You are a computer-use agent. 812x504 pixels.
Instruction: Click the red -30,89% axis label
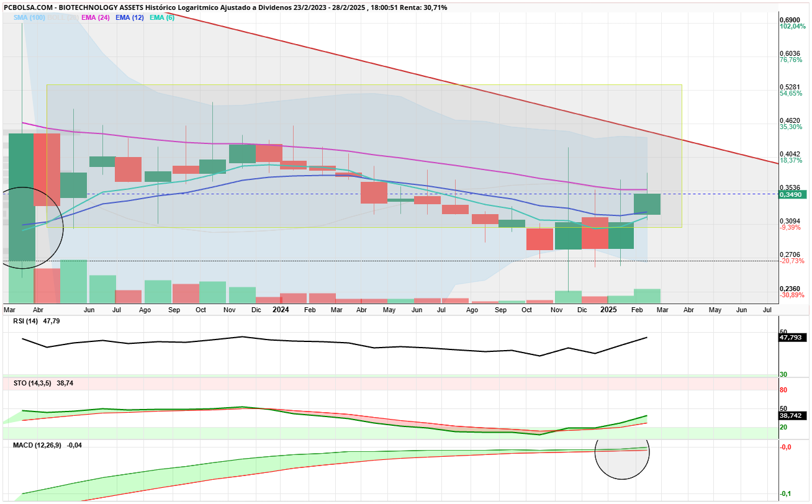tap(792, 295)
